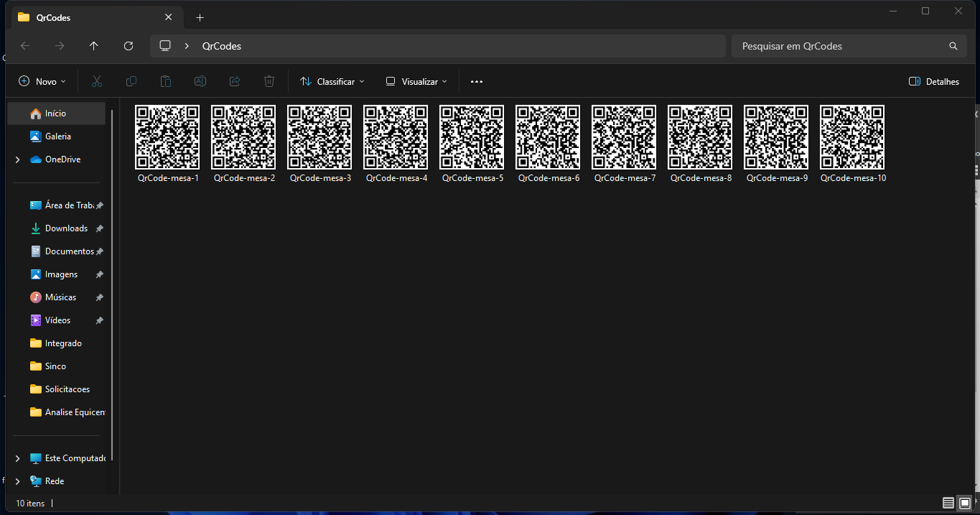Switch to details list view icon
980x515 pixels.
point(948,503)
